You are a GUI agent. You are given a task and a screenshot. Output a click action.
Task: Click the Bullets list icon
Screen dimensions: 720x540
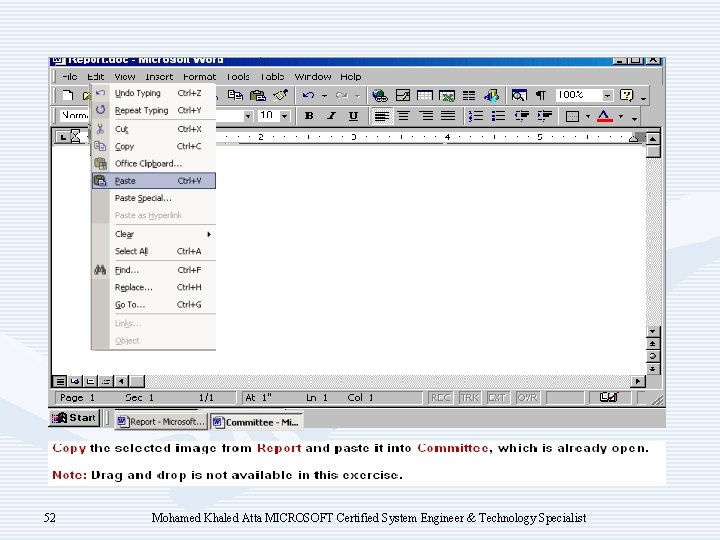point(498,116)
